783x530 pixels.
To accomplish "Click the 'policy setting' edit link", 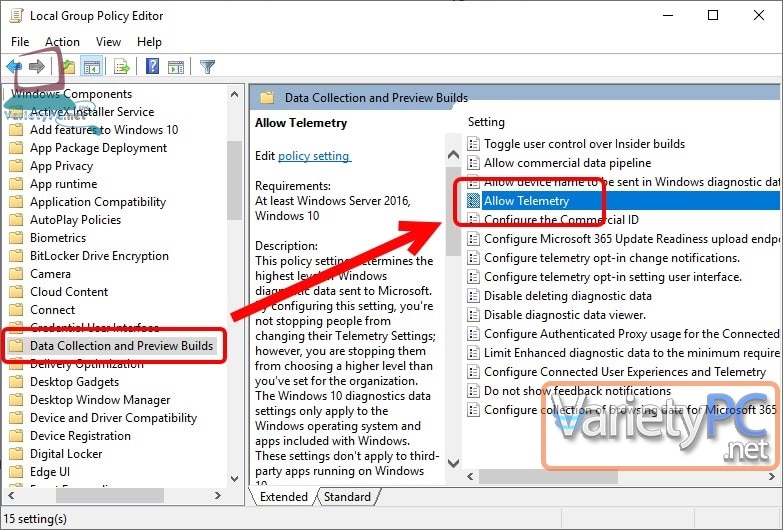I will [x=314, y=156].
